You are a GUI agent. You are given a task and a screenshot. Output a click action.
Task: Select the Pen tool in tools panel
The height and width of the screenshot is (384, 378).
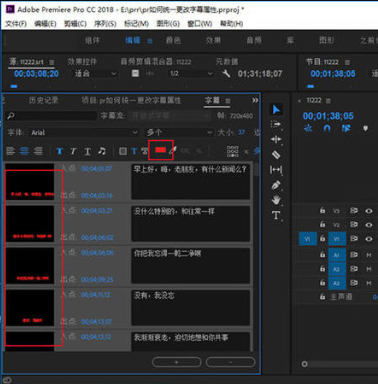click(276, 185)
